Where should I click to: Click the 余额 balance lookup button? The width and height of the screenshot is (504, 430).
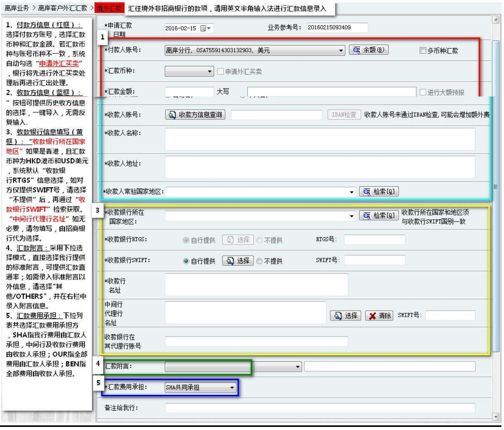coord(368,50)
